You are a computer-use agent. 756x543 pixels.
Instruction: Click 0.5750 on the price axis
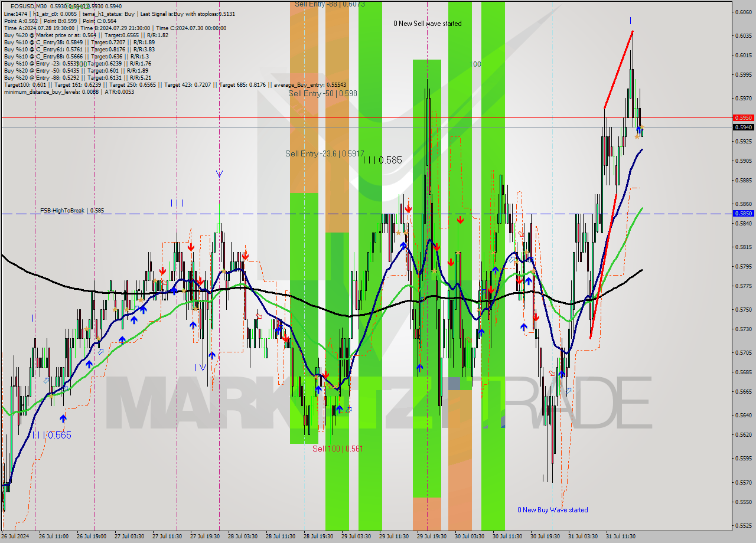[x=743, y=309]
